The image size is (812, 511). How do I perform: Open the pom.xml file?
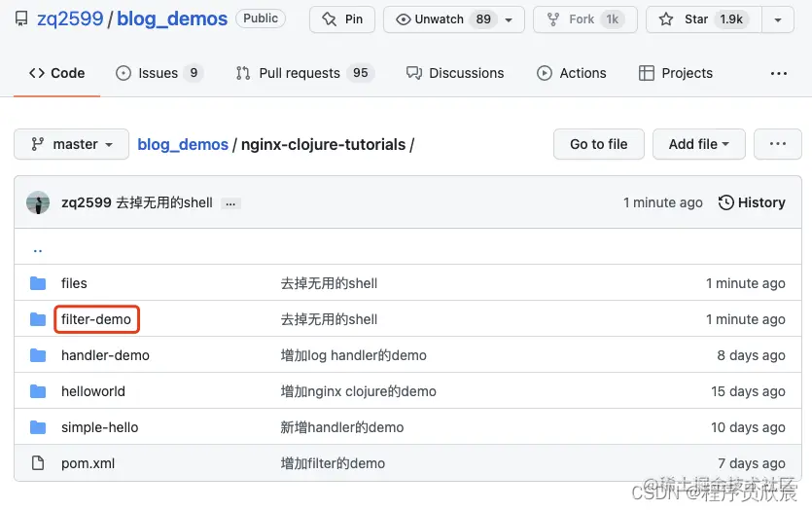coord(88,463)
